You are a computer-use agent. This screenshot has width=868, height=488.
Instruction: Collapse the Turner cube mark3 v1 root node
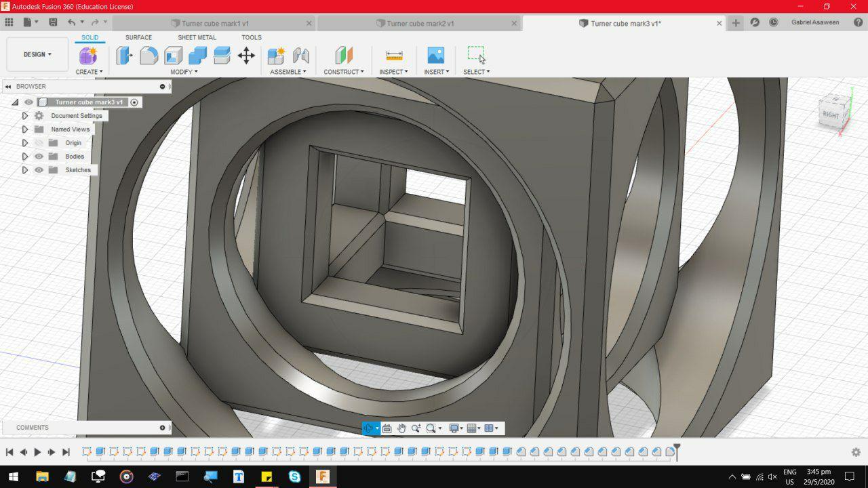click(x=15, y=102)
